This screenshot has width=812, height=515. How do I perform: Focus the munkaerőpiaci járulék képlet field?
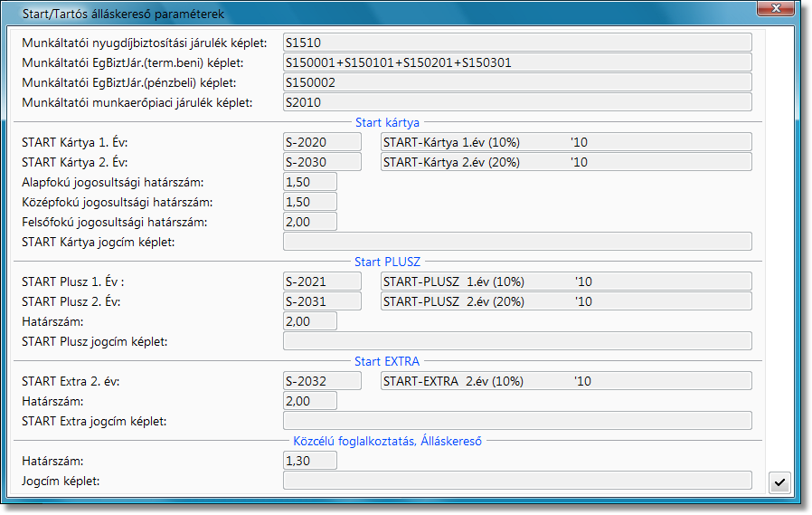tap(516, 102)
